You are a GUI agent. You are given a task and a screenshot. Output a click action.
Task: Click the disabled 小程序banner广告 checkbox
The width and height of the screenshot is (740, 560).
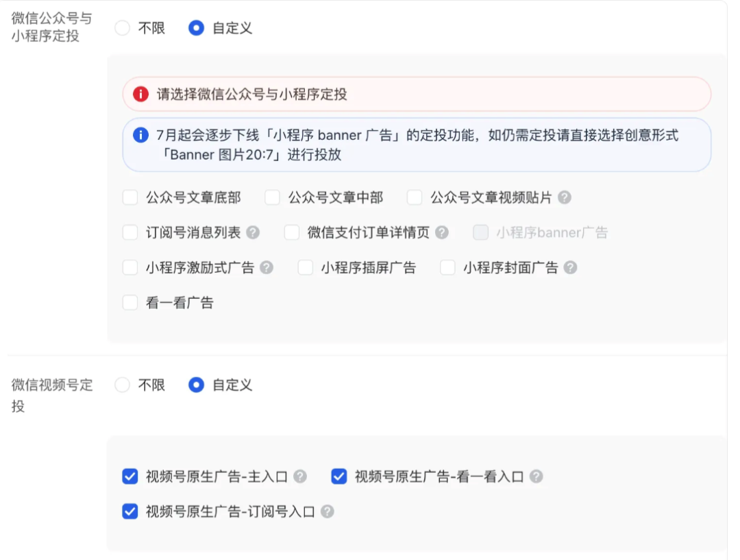[x=480, y=232]
